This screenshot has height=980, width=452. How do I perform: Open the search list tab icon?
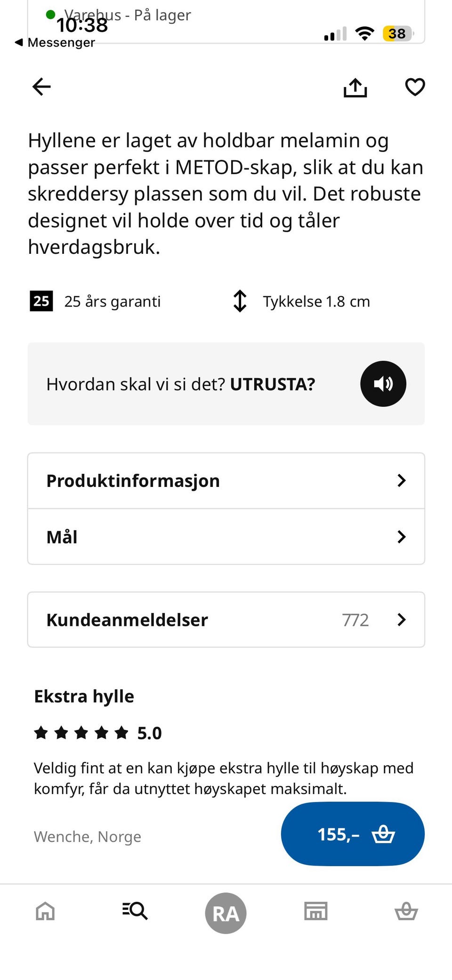coord(135,911)
